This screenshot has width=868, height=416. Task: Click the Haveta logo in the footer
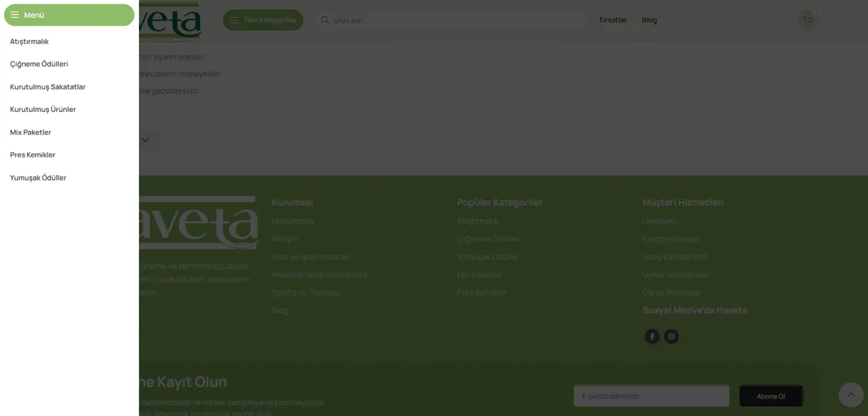199,223
